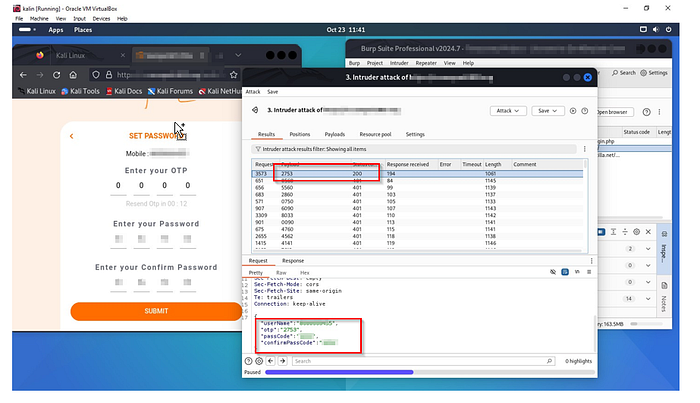Open the Repeater menu in Burp
The height and width of the screenshot is (403, 700).
pyautogui.click(x=426, y=63)
